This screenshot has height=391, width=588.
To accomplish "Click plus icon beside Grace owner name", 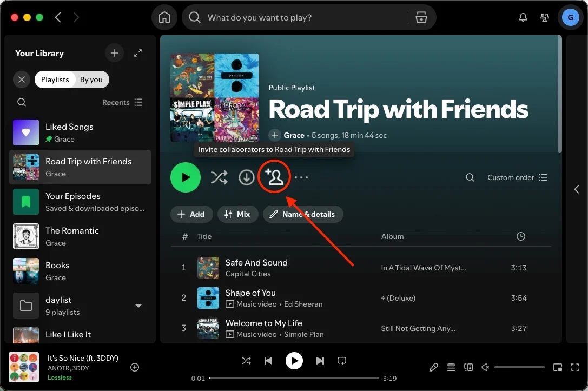I will (274, 135).
